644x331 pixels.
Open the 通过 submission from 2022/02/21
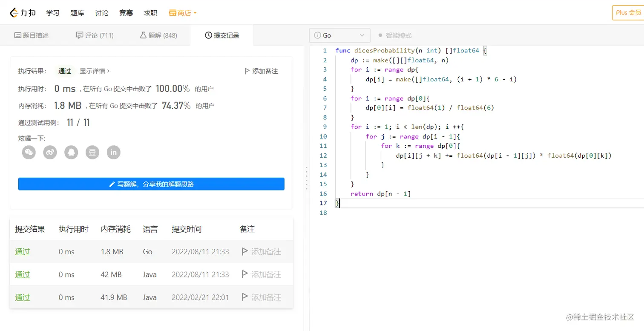(x=23, y=297)
